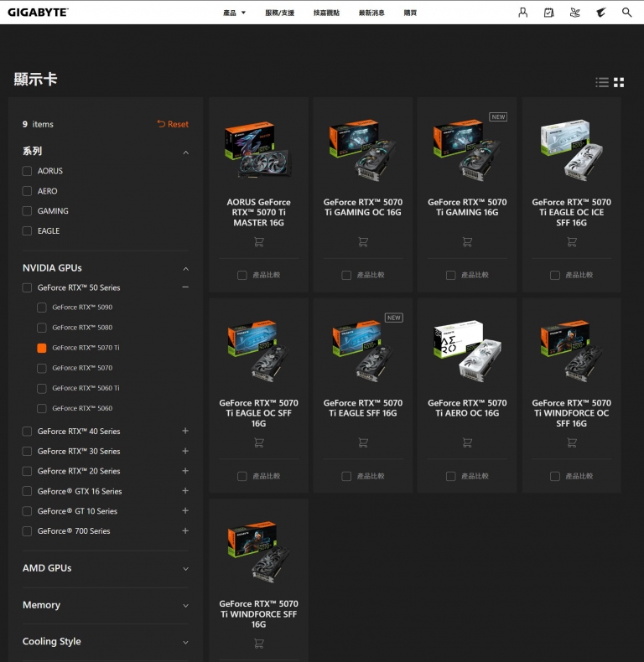Click cart icon for AORUS RTX 5070 Ti MASTER 16G

click(258, 242)
